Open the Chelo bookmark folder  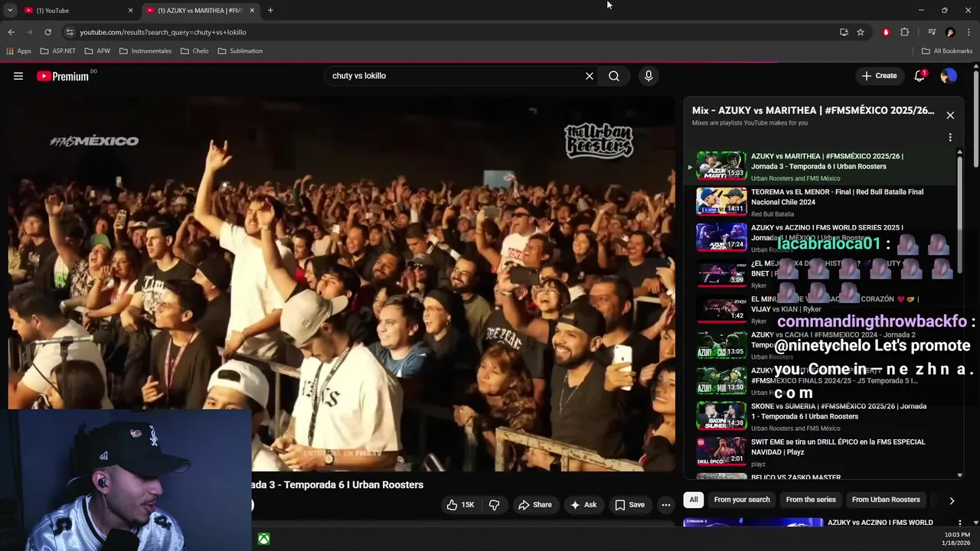(194, 51)
